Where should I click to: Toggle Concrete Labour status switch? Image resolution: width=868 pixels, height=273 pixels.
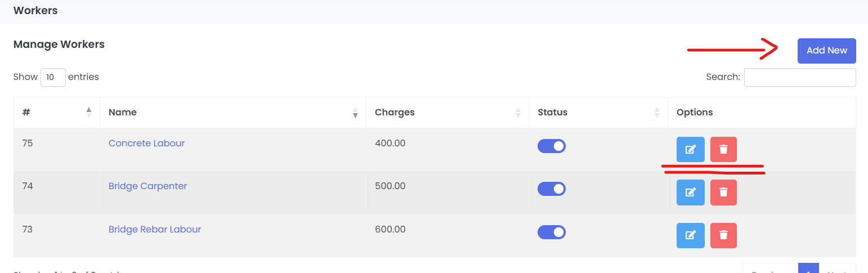(x=552, y=146)
